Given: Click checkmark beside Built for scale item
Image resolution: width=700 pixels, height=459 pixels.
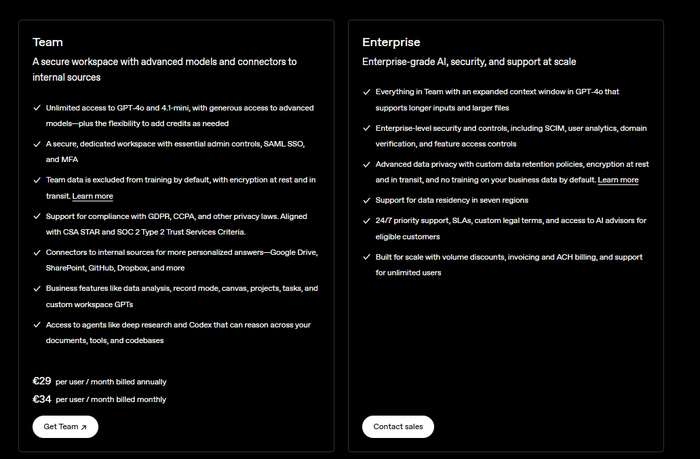Looking at the screenshot, I should pyautogui.click(x=367, y=257).
